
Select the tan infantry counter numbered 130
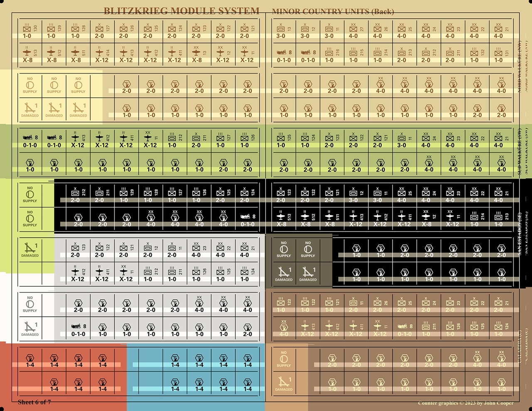coord(30,32)
